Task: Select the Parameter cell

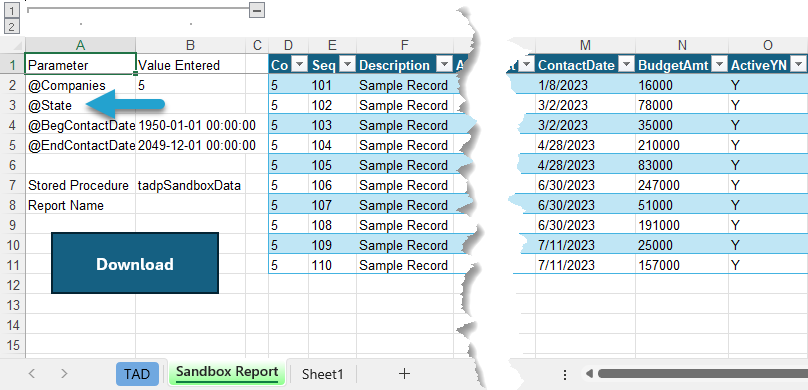Action: click(x=80, y=65)
